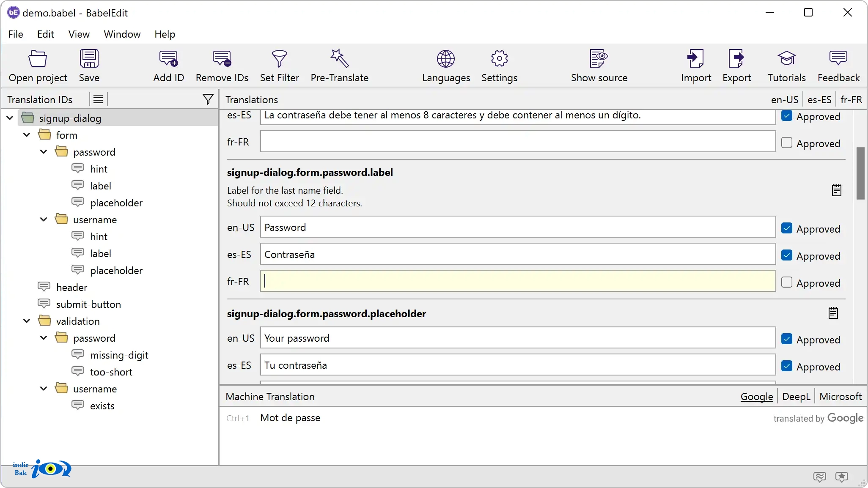Click the Add ID toolbar icon

pos(168,59)
